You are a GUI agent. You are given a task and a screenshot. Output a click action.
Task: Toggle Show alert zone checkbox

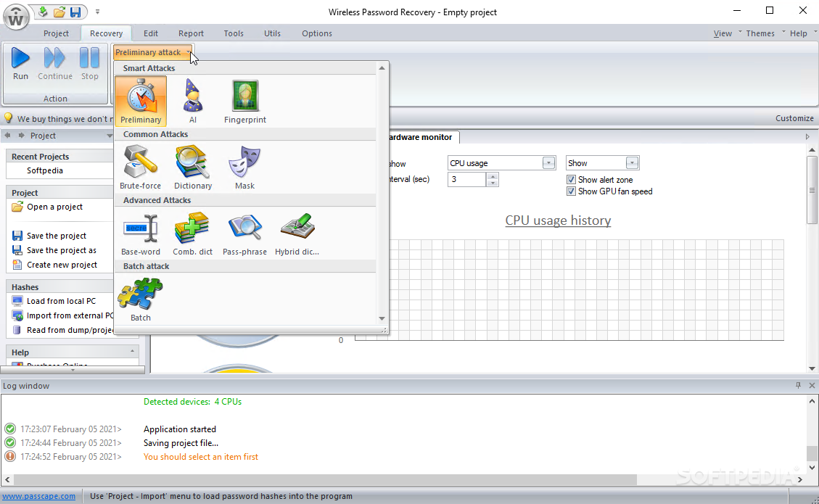tap(571, 180)
